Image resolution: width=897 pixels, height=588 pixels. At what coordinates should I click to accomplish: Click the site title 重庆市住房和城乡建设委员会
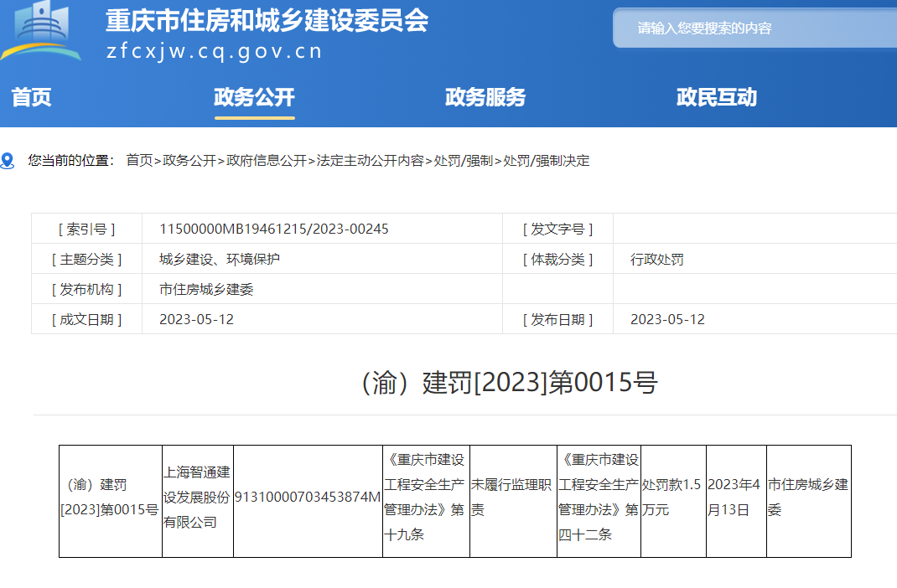267,21
